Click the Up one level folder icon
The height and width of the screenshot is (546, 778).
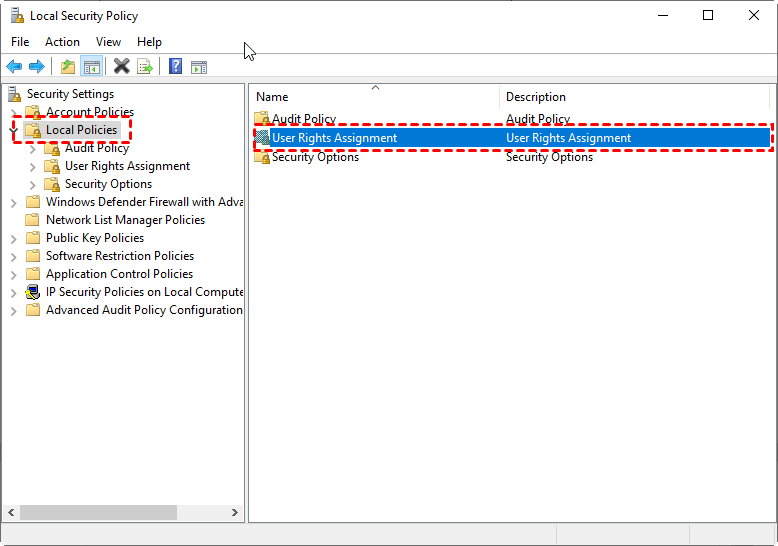click(x=67, y=66)
